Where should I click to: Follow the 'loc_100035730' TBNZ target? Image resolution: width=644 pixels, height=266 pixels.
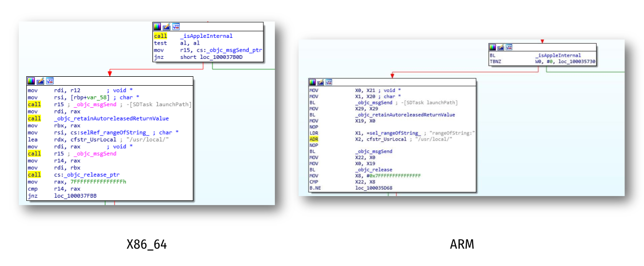tap(577, 62)
